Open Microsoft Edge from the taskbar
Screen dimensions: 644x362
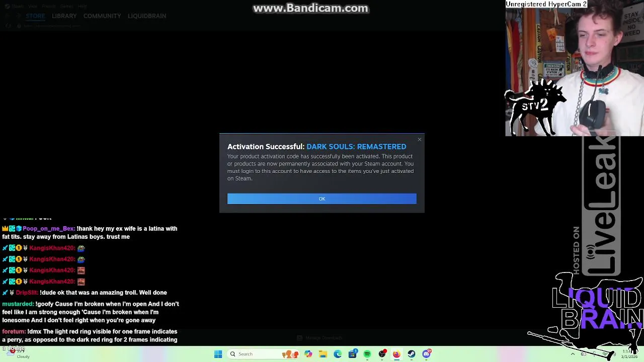coord(338,354)
